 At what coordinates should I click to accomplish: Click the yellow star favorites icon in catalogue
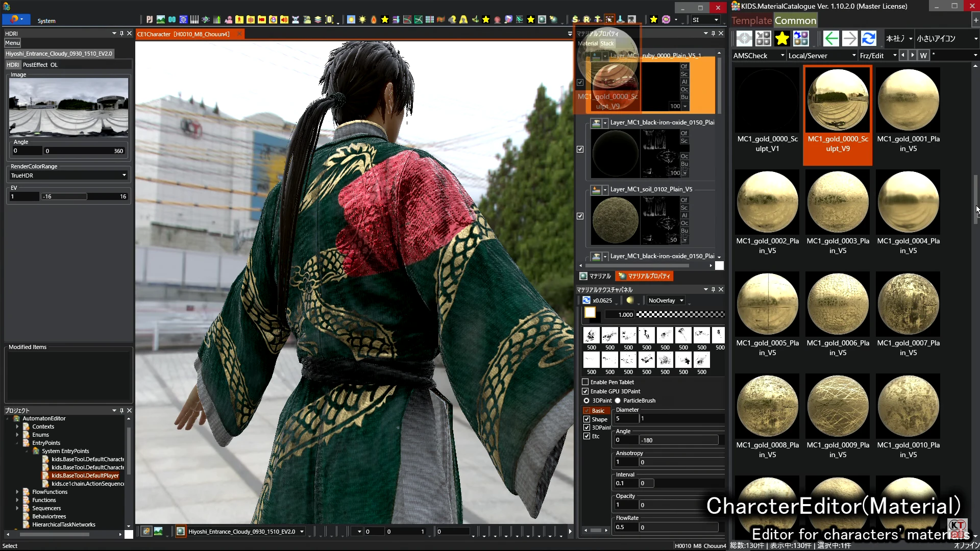781,39
